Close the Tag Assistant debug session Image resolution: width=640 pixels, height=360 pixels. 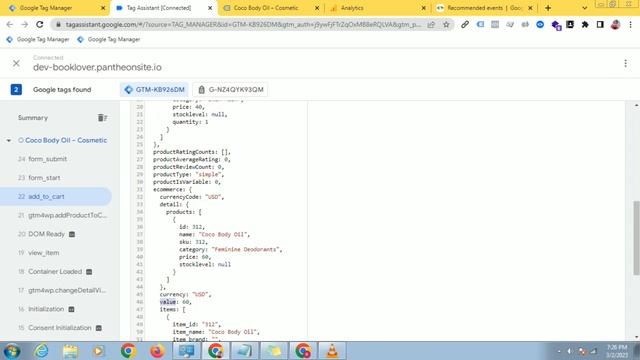[x=16, y=63]
